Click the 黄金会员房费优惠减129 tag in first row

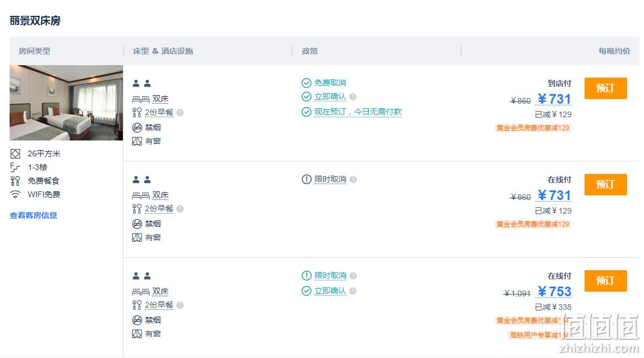[x=532, y=128]
